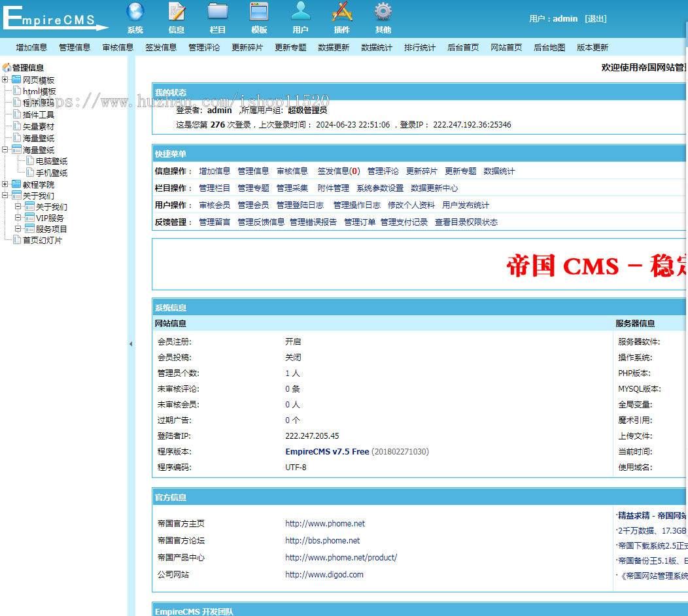This screenshot has width=688, height=616.
Task: Click page icon beside html模板
Action: point(17,91)
